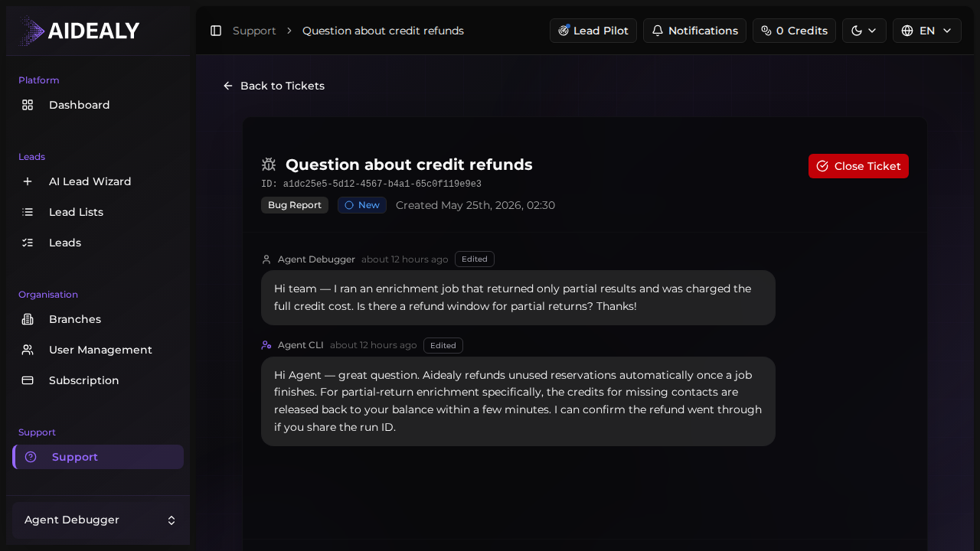
Task: Open the EN language dropdown
Action: click(x=927, y=31)
